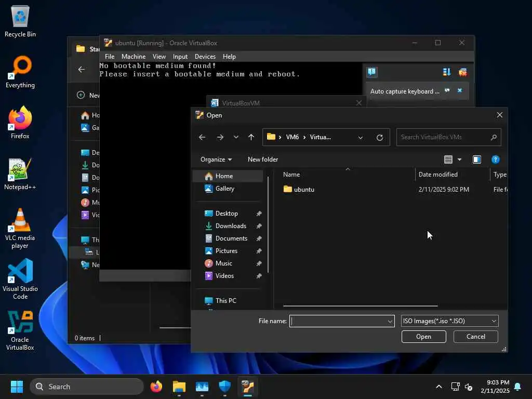This screenshot has height=399, width=532.
Task: Click back arrow in the File Explorer window
Action: tap(82, 70)
